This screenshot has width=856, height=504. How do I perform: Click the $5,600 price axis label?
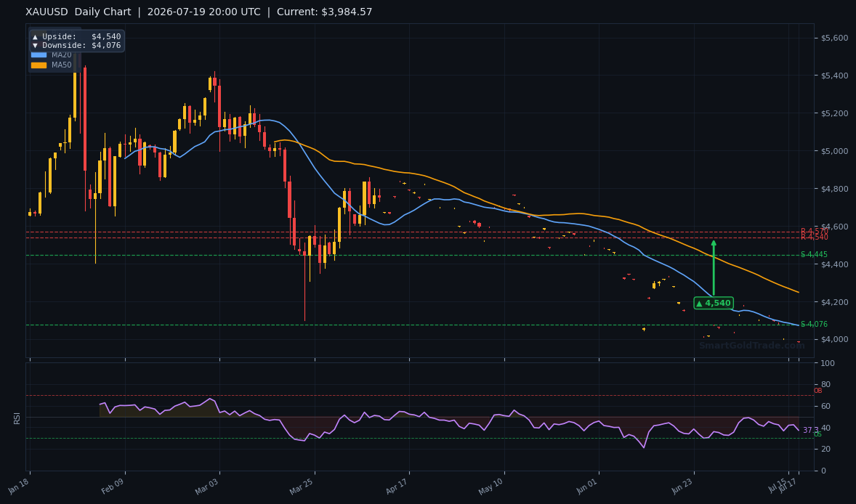[x=835, y=38]
